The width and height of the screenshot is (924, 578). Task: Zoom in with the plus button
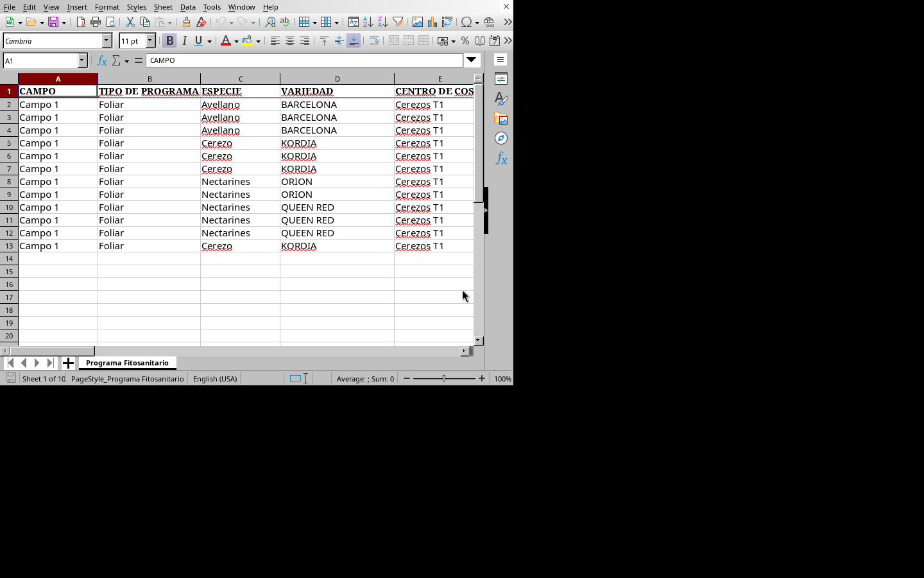[x=482, y=378]
